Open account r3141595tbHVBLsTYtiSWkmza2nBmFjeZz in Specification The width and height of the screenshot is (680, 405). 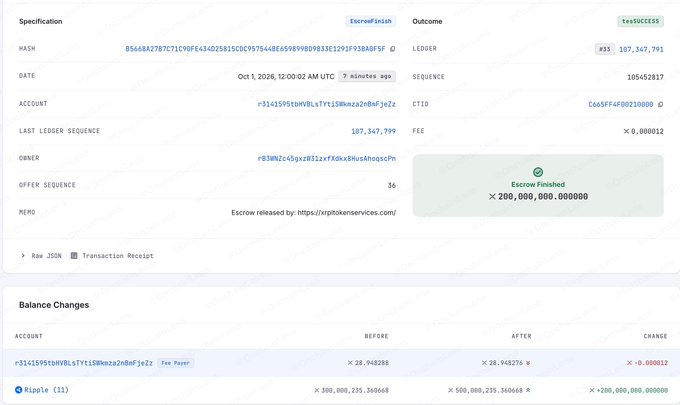tap(327, 104)
